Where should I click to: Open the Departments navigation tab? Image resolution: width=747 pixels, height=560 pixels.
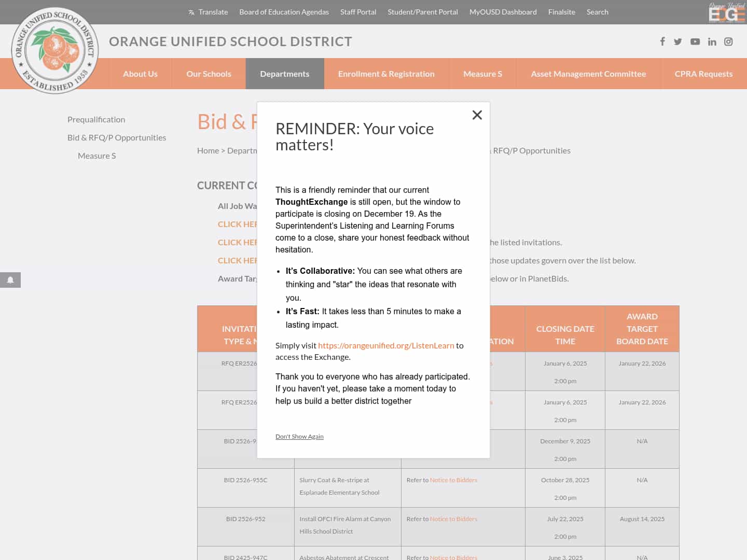[285, 73]
